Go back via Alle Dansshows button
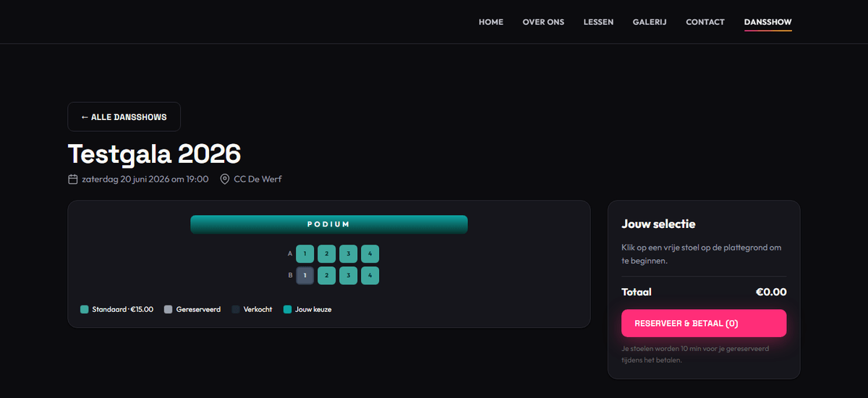Image resolution: width=868 pixels, height=398 pixels. click(124, 117)
